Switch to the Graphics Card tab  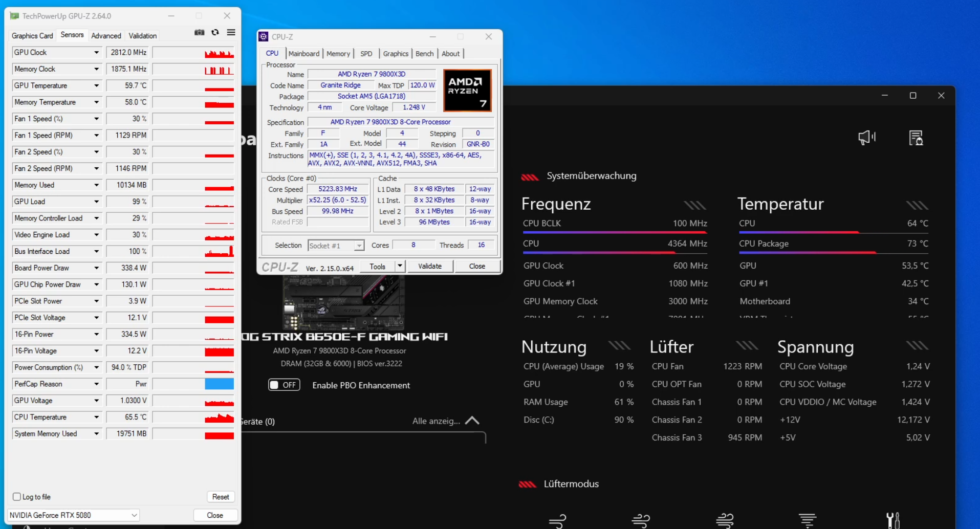32,36
